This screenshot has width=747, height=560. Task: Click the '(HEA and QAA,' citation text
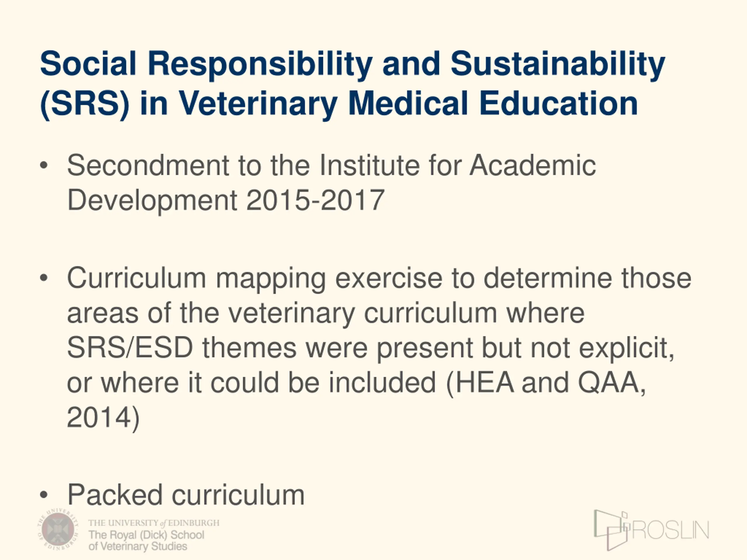point(546,384)
